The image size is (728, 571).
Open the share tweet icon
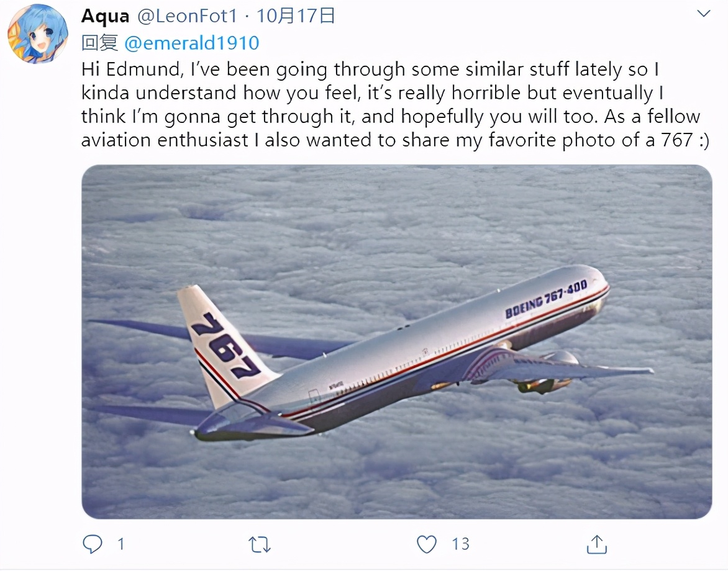tap(596, 544)
